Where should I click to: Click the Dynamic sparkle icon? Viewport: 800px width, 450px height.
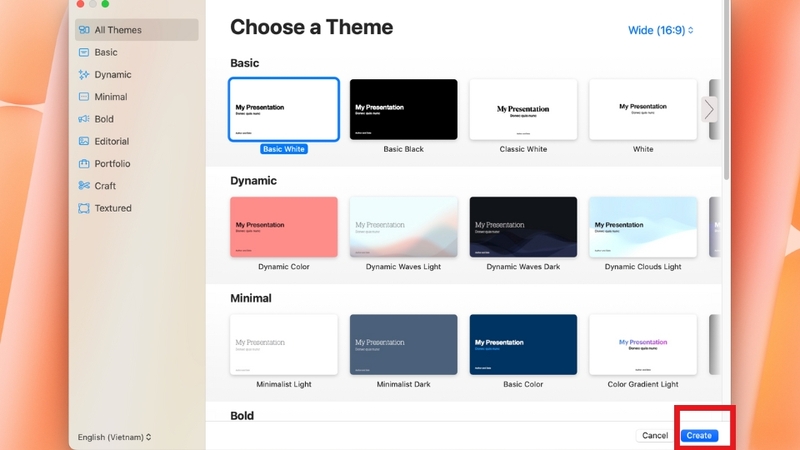click(84, 74)
